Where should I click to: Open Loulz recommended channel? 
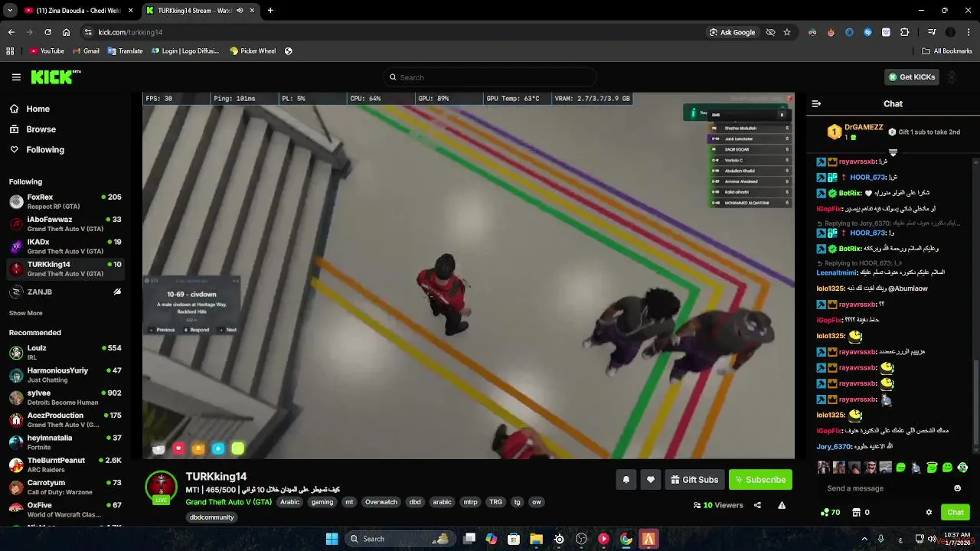click(65, 352)
